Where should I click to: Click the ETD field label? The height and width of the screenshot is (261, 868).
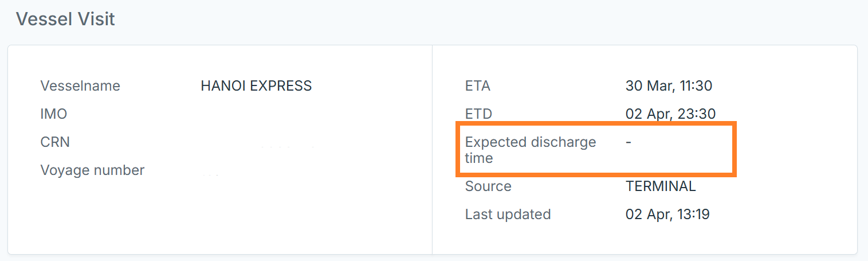point(478,114)
